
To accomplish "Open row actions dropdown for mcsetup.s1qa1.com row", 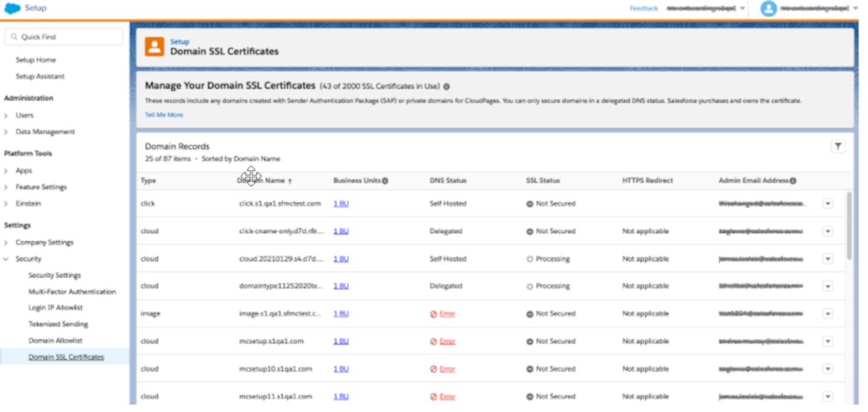I will 828,341.
